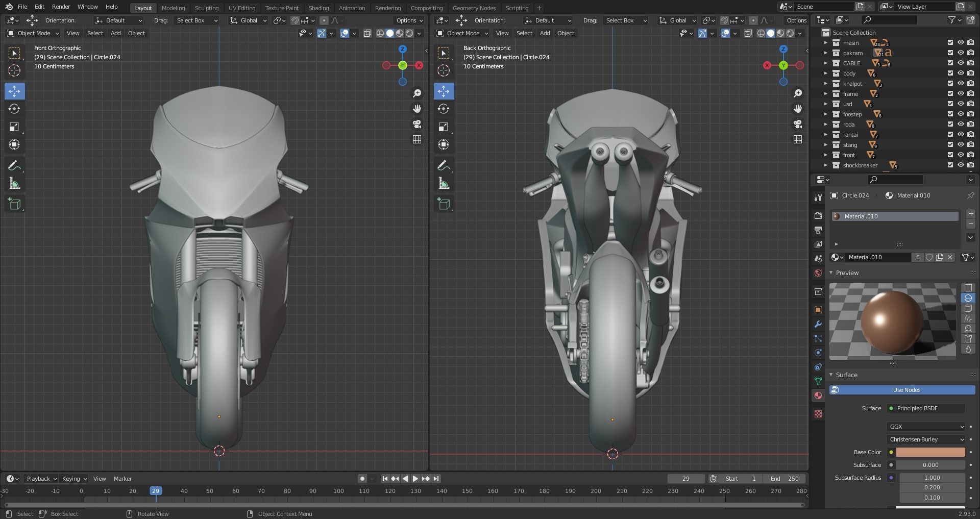Image resolution: width=980 pixels, height=519 pixels.
Task: Disable knalpot collection in renders
Action: tap(970, 84)
